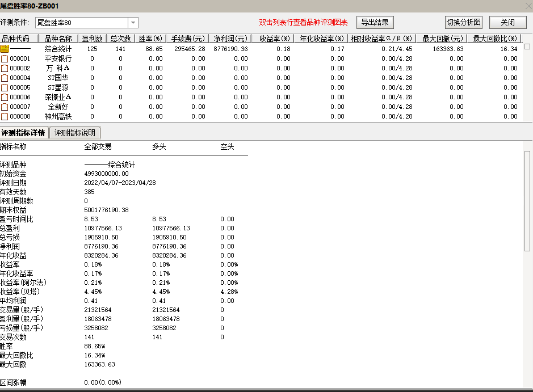Select the 平安银行 row
Image resolution: width=533 pixels, height=392 pixels.
261,59
